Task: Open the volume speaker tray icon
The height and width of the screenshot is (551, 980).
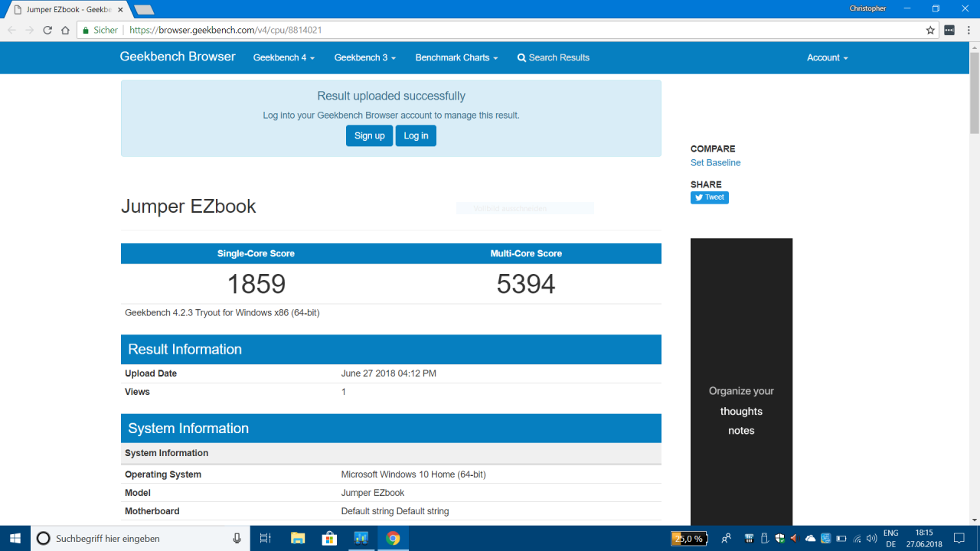Action: pyautogui.click(x=871, y=539)
